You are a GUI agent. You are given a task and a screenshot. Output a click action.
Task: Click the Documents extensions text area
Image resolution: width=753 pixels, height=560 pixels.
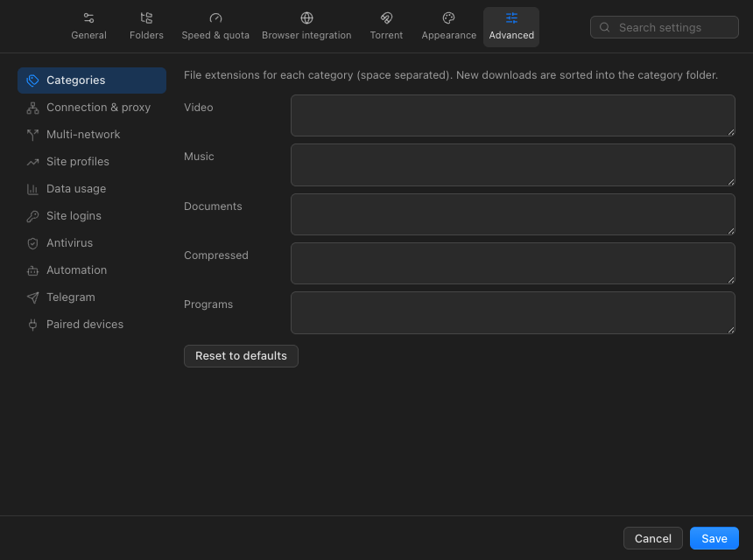(513, 214)
